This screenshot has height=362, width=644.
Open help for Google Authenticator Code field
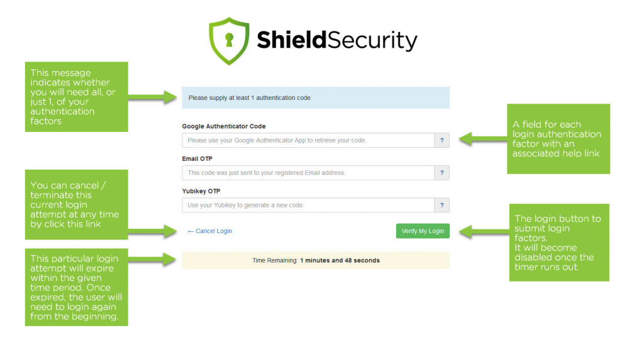[x=442, y=140]
